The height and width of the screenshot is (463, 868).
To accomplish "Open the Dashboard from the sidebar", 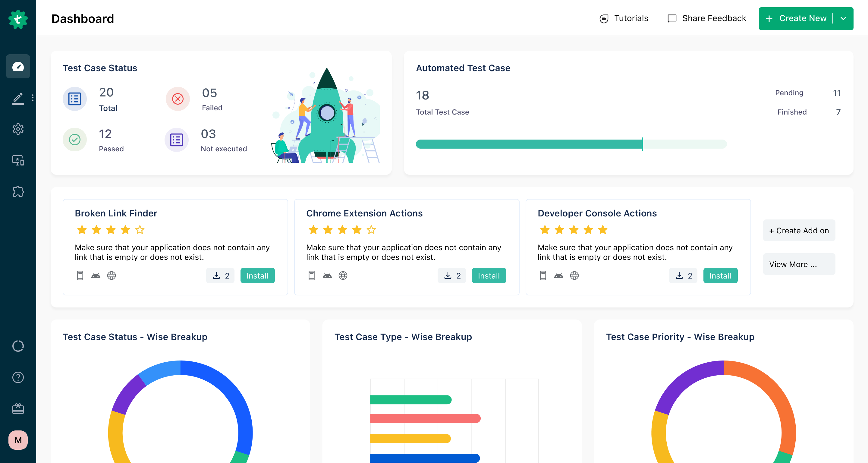I will click(x=18, y=66).
